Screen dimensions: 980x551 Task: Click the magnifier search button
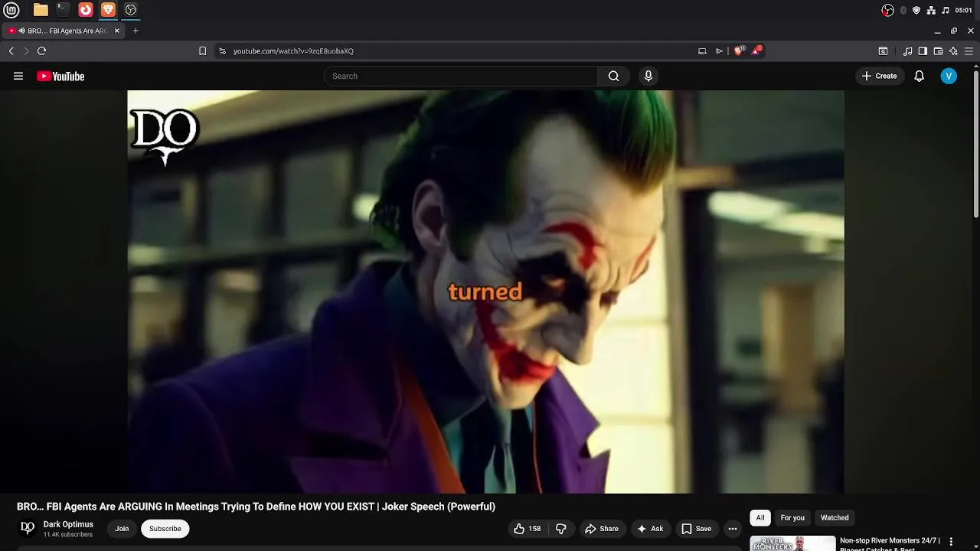tap(613, 76)
